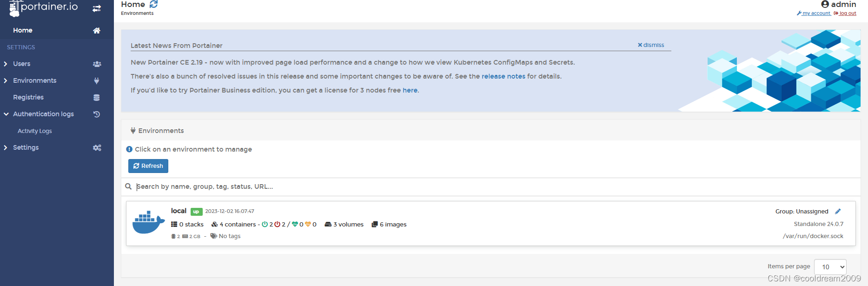
Task: Click the stacks list icon
Action: click(x=174, y=224)
